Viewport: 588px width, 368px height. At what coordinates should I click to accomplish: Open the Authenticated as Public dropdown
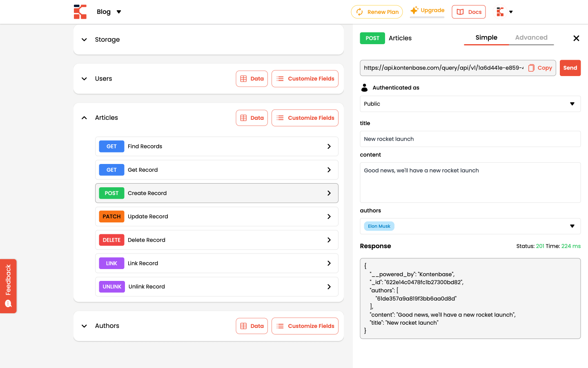[470, 104]
